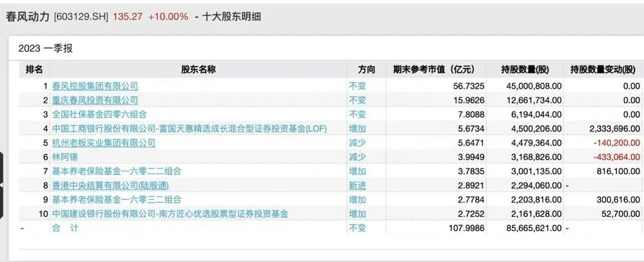Sort by 期末参考市值(亿元) column header
The width and height of the screenshot is (644, 262).
434,69
